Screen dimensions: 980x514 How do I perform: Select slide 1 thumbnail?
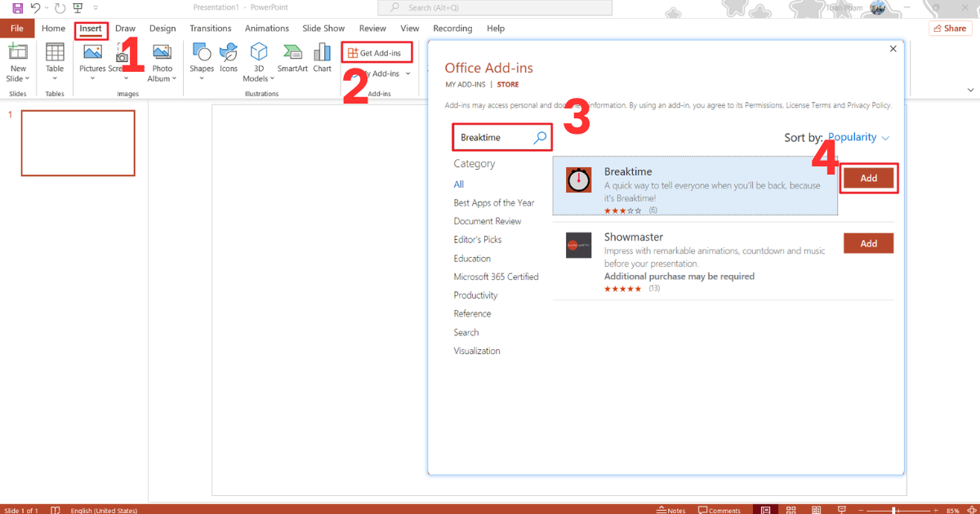(78, 143)
